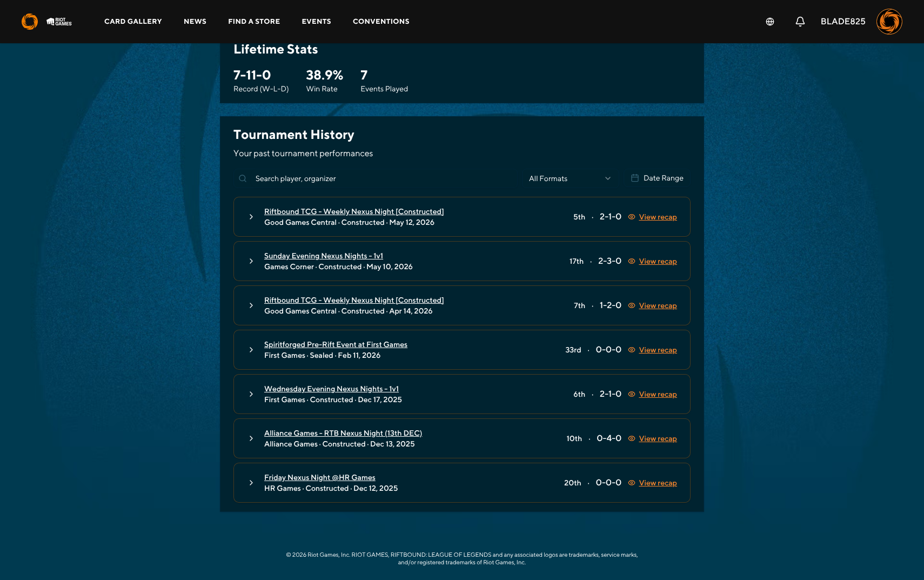Click the 33rd placement text
Screen dimensions: 924x580
click(x=573, y=350)
